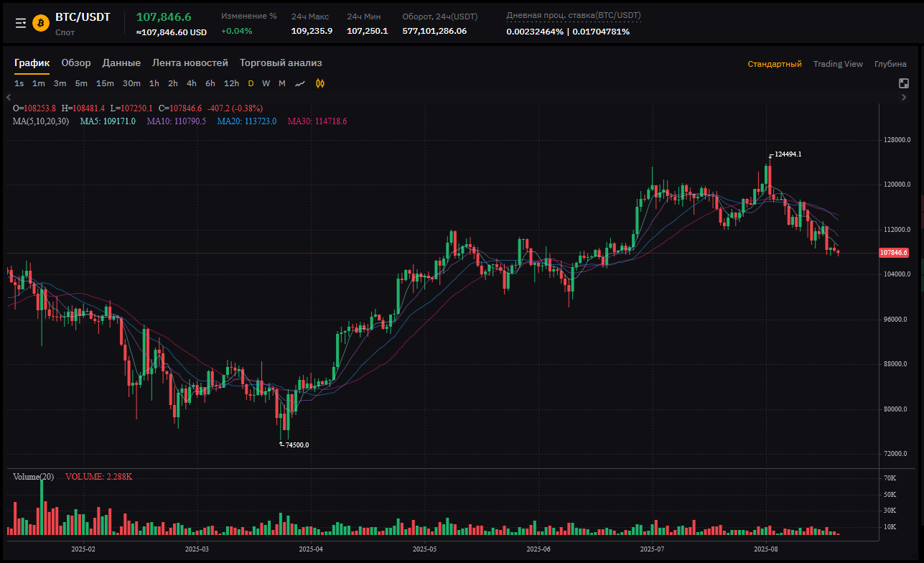Open the MA(5,10,20,30) indicator settings
The height and width of the screenshot is (563, 924).
(x=41, y=121)
